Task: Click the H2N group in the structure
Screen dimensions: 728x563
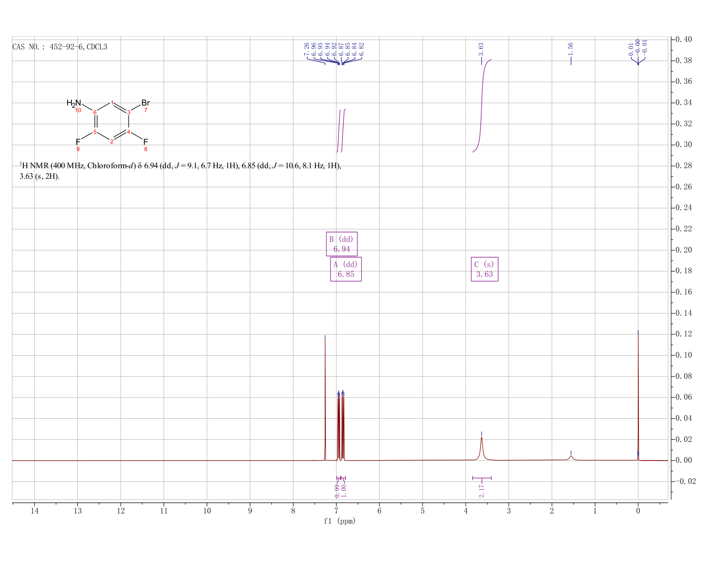Action: [x=74, y=103]
